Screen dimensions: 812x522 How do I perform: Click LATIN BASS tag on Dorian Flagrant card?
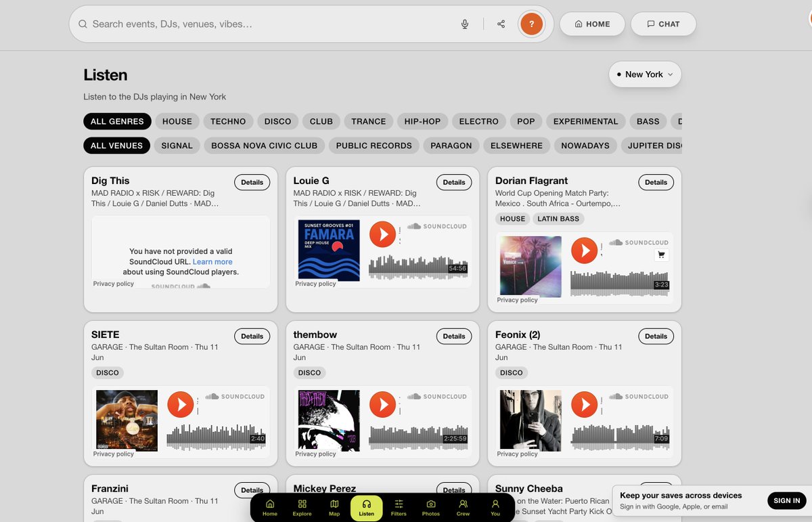point(558,219)
